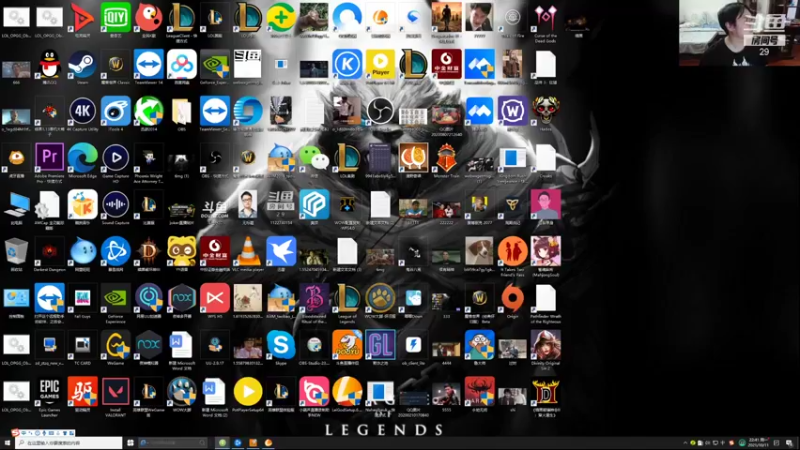The image size is (800, 450).
Task: Click the taskbar search input box
Action: pyautogui.click(x=69, y=442)
